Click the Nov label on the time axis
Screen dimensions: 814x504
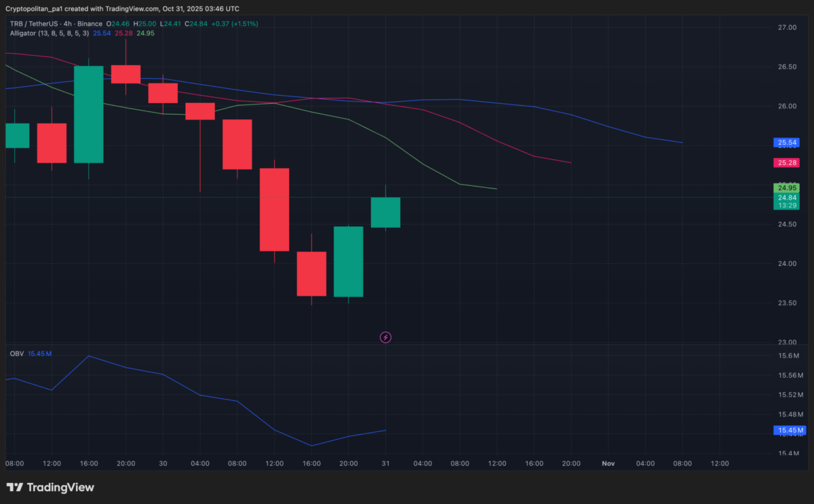click(x=608, y=463)
